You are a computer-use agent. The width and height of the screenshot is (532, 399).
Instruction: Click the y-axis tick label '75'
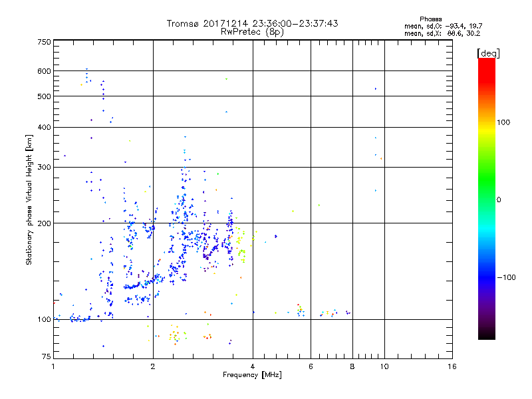46,356
